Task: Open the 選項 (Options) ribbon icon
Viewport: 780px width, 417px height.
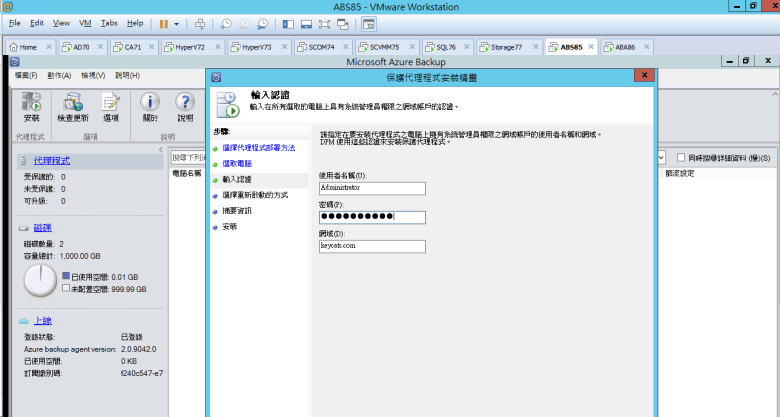Action: click(111, 105)
